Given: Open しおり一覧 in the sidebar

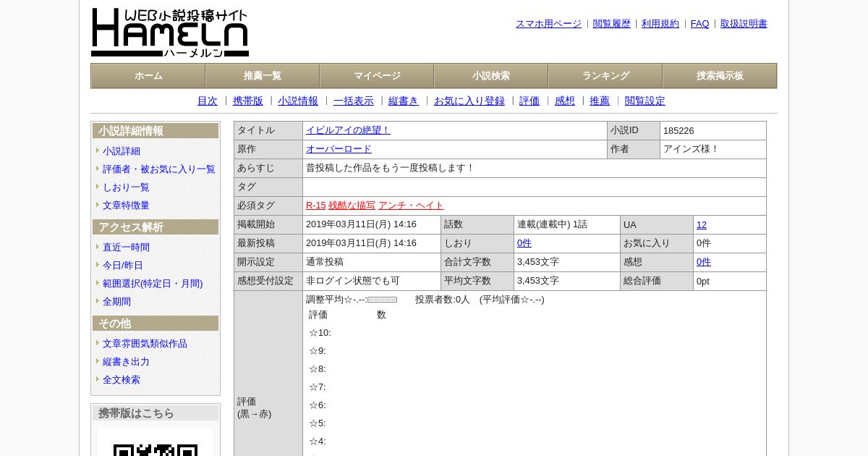Looking at the screenshot, I should [x=126, y=187].
